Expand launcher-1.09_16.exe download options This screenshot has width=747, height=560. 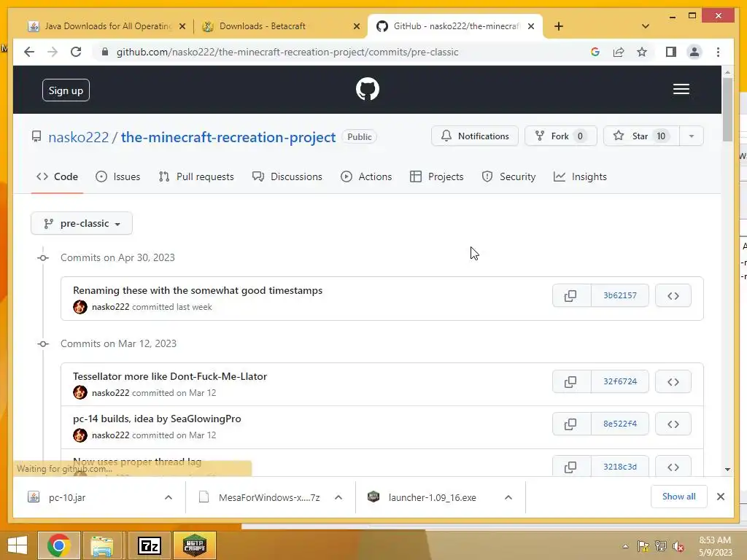[x=508, y=497]
